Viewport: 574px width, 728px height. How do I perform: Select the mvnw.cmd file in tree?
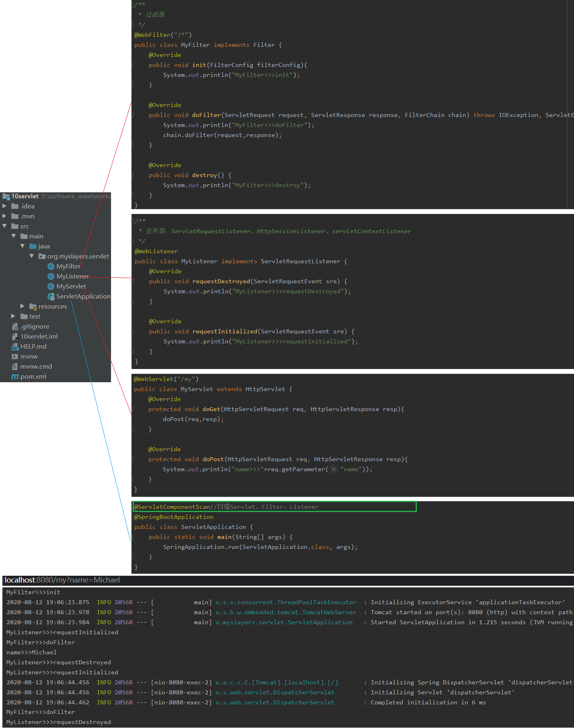pyautogui.click(x=36, y=367)
